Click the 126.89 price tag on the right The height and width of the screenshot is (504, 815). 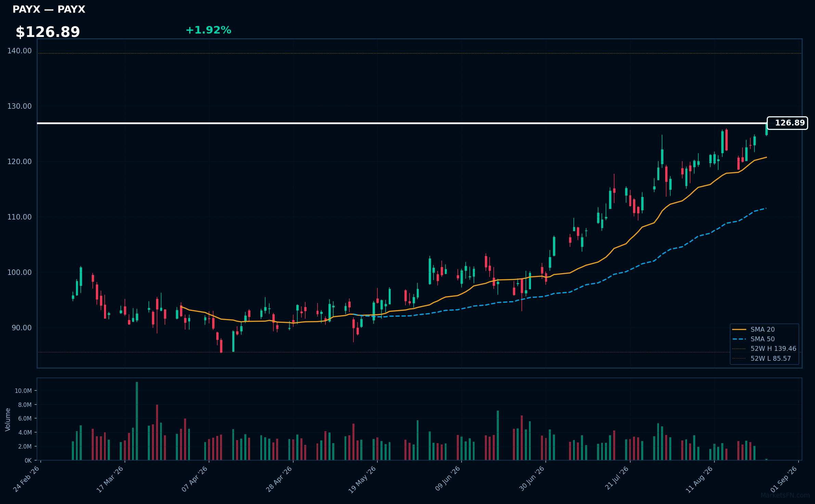tap(787, 123)
